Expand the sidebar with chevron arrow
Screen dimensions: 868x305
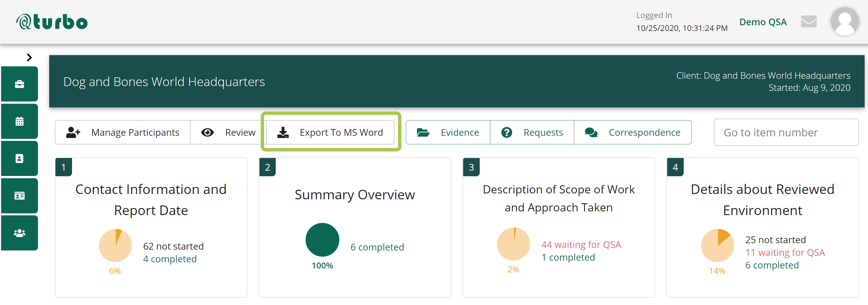tap(29, 58)
